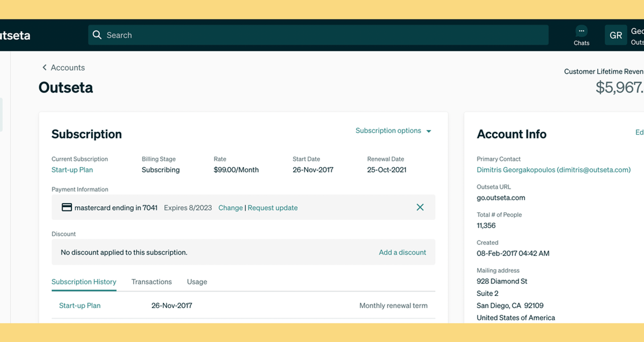This screenshot has width=644, height=342.
Task: Click the Start Date 26-Nov-2017 under Subscription
Action: click(x=313, y=170)
